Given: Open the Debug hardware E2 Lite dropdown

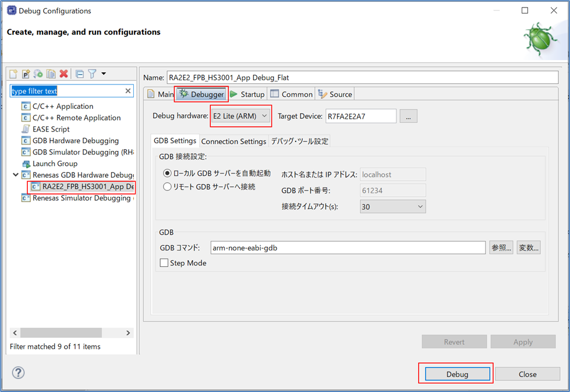Looking at the screenshot, I should [x=240, y=116].
